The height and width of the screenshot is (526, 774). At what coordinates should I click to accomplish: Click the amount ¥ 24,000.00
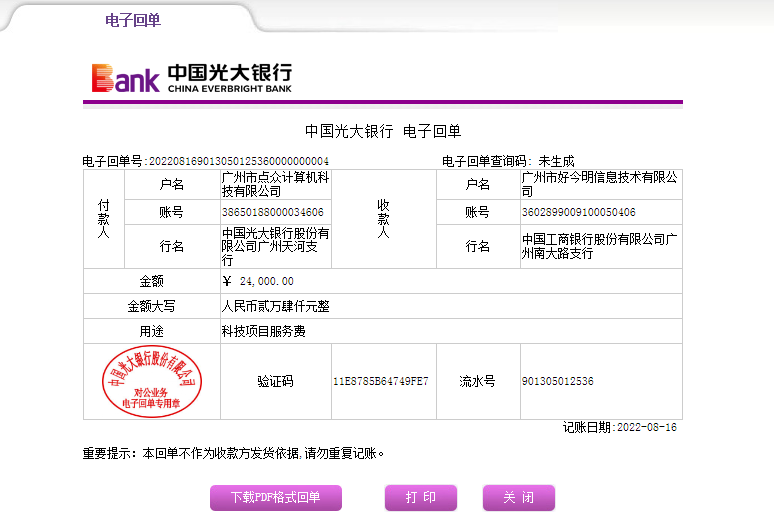tap(258, 281)
